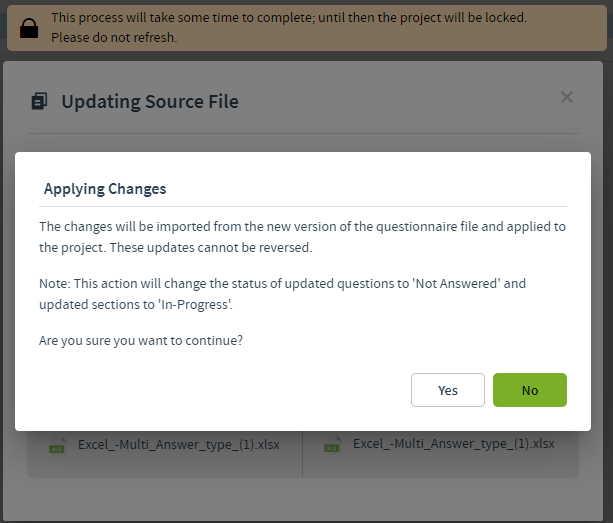Click the right green XLS file icon

pyautogui.click(x=333, y=444)
